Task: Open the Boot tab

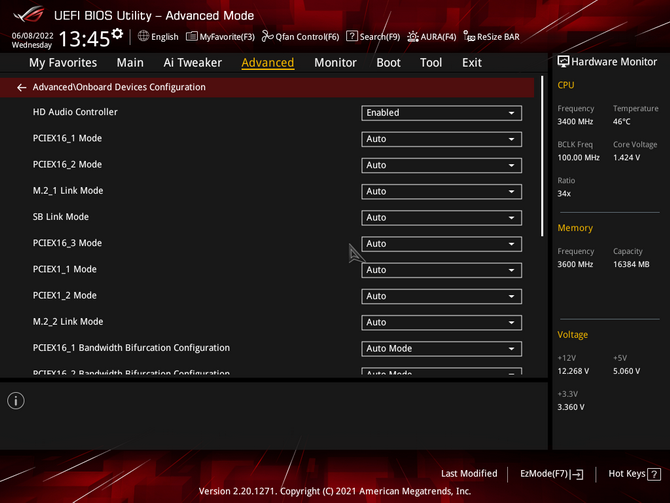Action: click(x=388, y=62)
